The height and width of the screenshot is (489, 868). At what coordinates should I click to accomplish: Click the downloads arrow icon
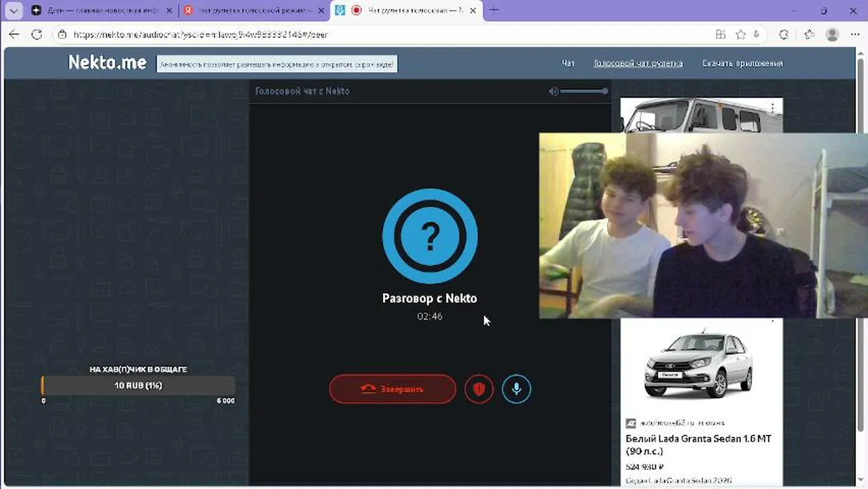pyautogui.click(x=757, y=35)
